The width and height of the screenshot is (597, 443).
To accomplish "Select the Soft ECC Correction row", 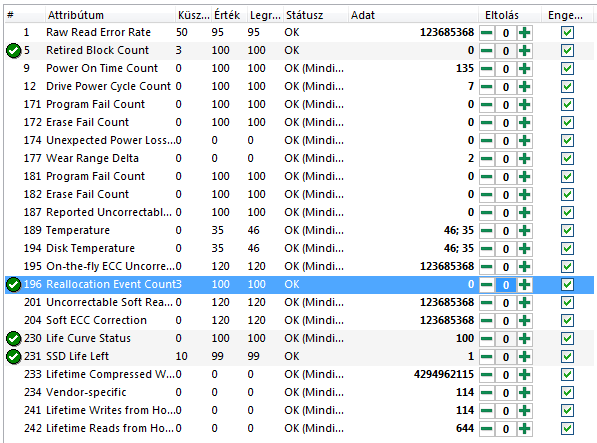I will click(299, 321).
